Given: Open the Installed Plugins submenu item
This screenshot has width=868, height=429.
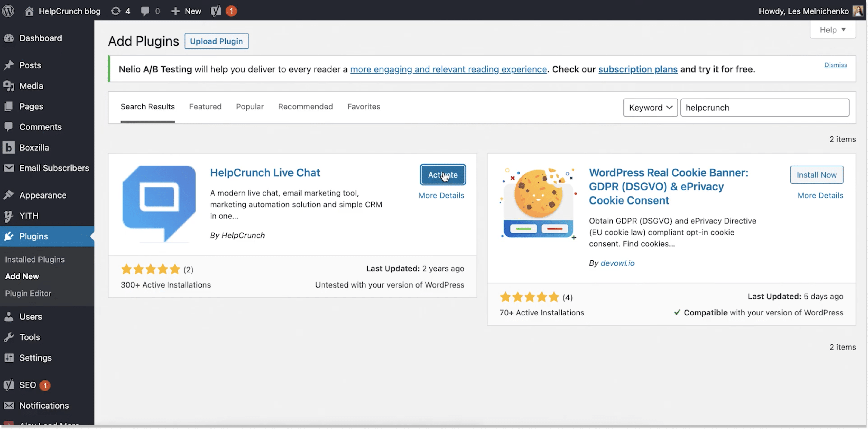Looking at the screenshot, I should (35, 260).
